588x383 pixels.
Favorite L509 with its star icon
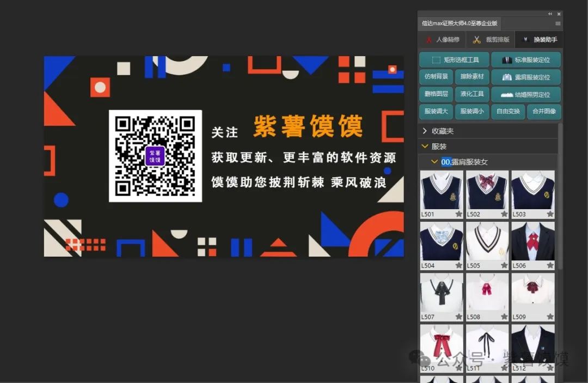click(x=550, y=317)
